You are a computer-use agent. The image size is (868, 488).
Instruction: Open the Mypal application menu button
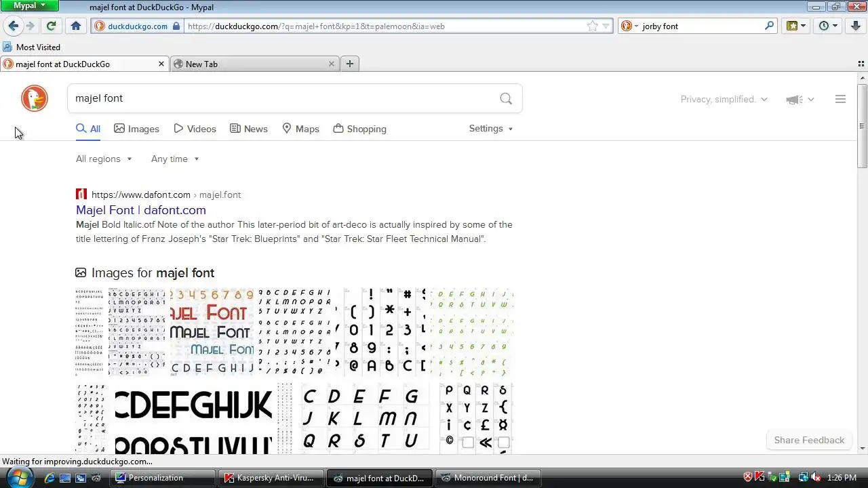pos(31,5)
